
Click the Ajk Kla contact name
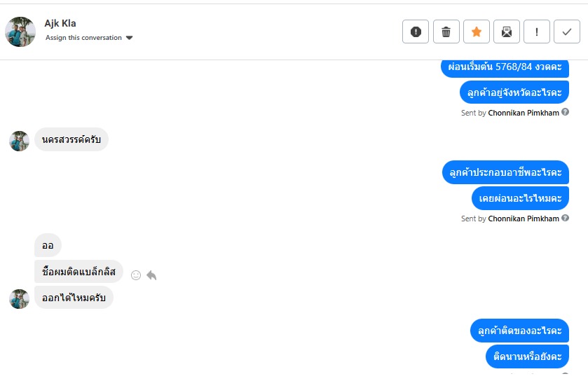(60, 23)
